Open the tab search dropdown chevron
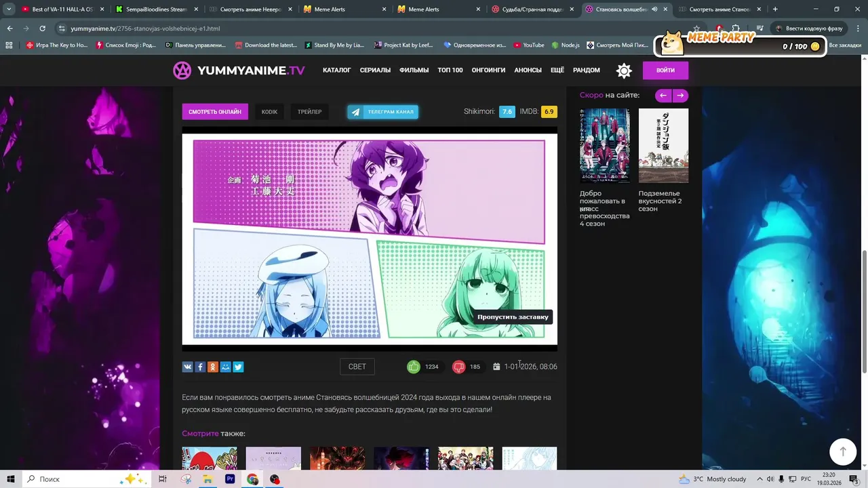The width and height of the screenshot is (868, 488). tap(9, 9)
